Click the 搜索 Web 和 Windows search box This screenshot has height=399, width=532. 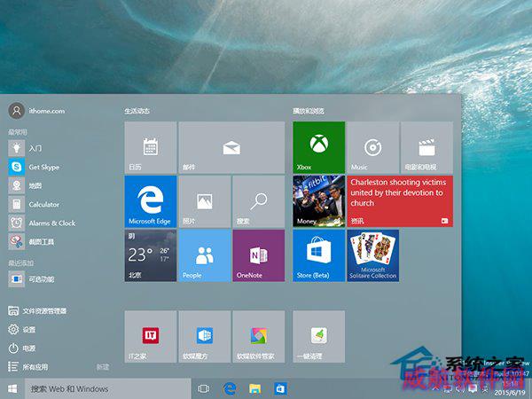(108, 389)
